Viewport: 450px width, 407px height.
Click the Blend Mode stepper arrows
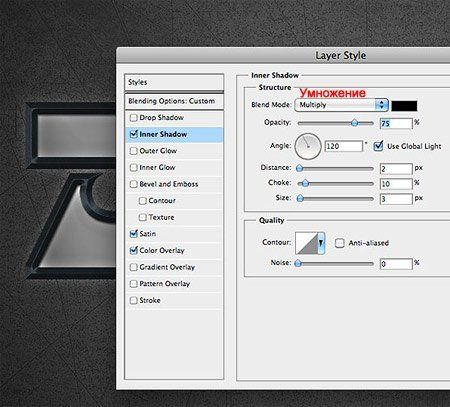[382, 105]
